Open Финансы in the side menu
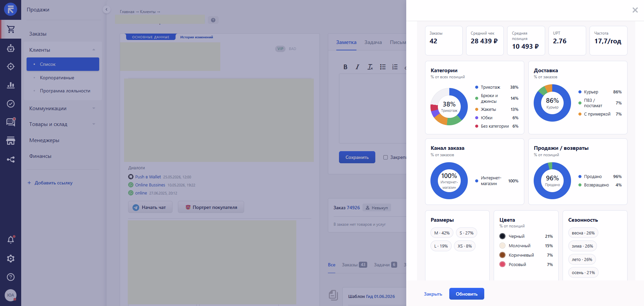This screenshot has height=306, width=644. click(40, 156)
